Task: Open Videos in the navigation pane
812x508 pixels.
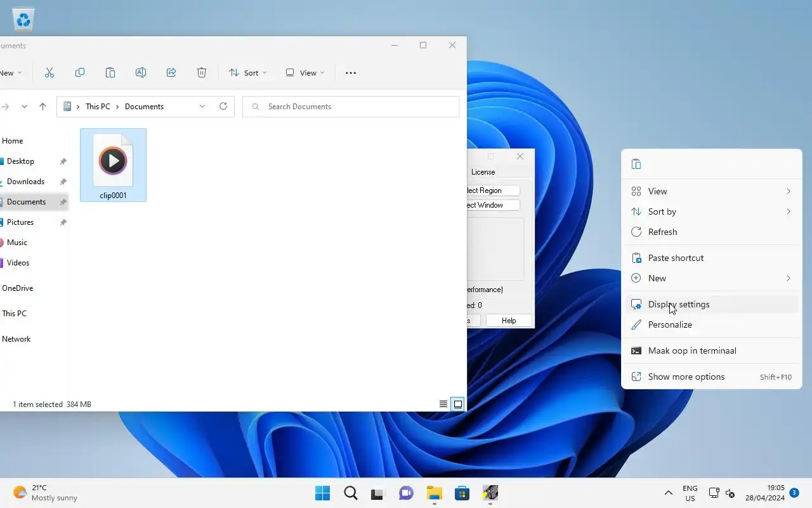Action: pos(18,263)
